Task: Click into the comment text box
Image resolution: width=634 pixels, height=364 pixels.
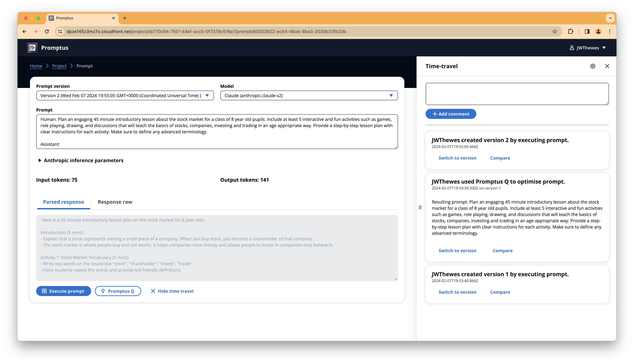Action: [517, 94]
